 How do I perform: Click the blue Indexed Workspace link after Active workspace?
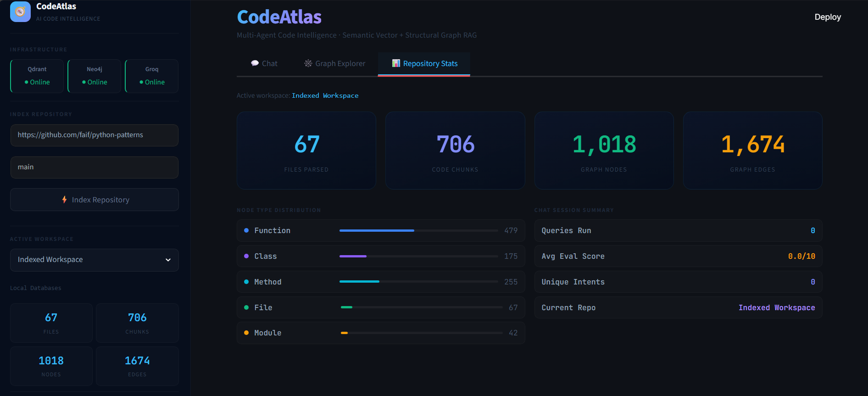pyautogui.click(x=325, y=95)
